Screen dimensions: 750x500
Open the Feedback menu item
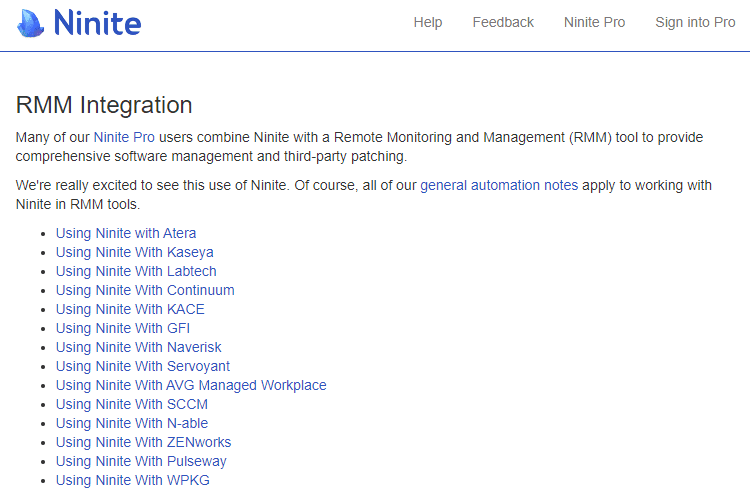[503, 22]
